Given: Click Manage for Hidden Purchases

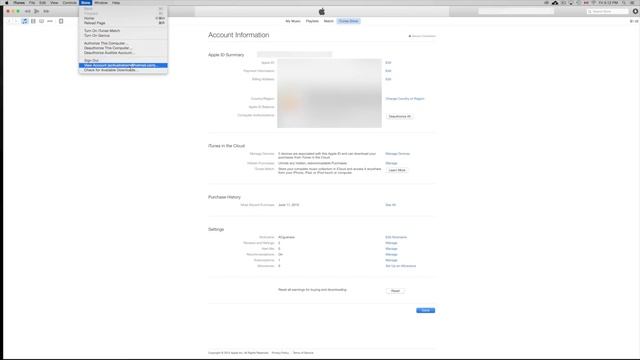Looking at the screenshot, I should (391, 163).
